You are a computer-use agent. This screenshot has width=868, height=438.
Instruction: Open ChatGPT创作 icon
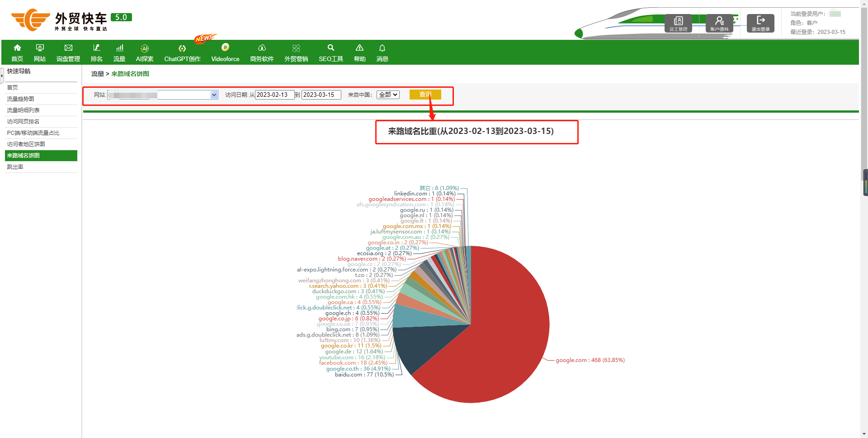(182, 48)
